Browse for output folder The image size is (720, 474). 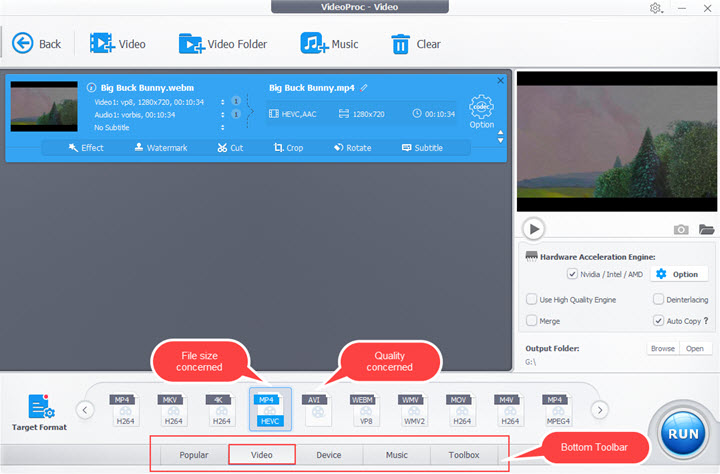click(x=663, y=349)
